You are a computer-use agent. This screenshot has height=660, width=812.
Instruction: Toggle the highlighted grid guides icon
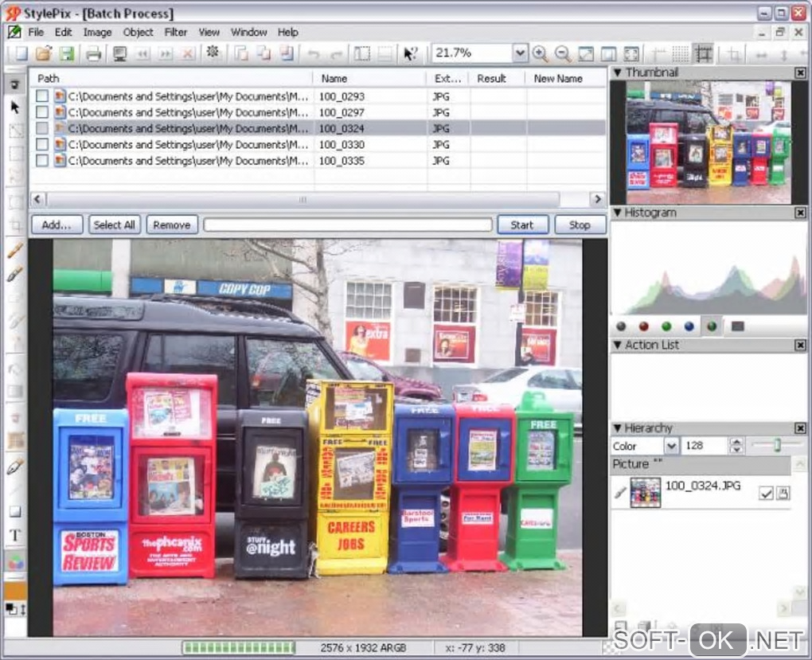click(704, 53)
